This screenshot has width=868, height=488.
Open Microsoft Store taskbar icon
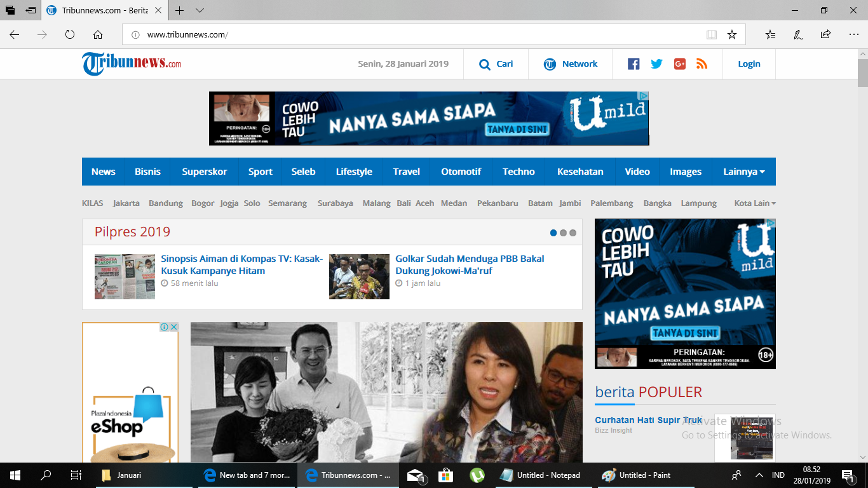click(x=445, y=475)
